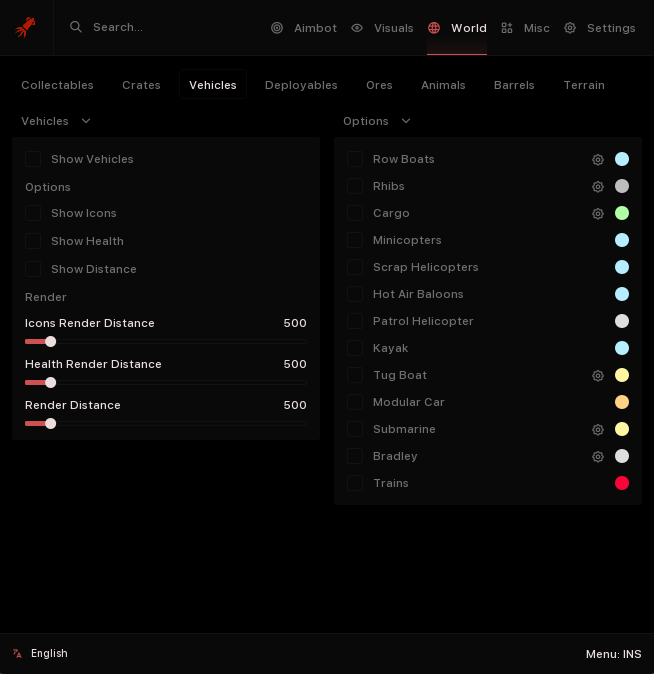Pick Kayak color swatch

point(622,348)
